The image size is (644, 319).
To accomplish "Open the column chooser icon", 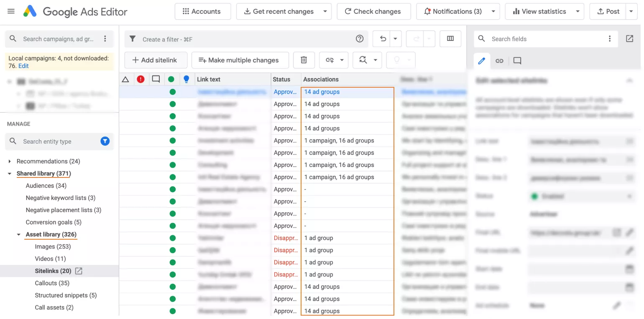I will pos(450,38).
